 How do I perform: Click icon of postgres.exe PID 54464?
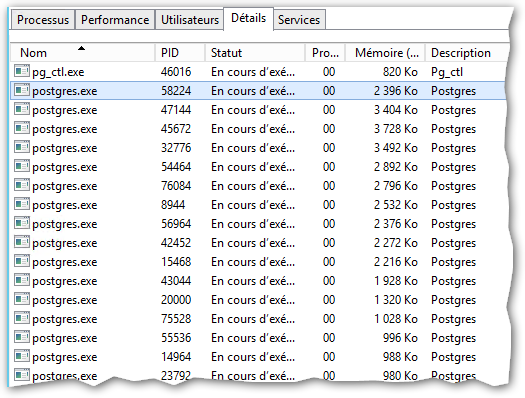tap(22, 166)
